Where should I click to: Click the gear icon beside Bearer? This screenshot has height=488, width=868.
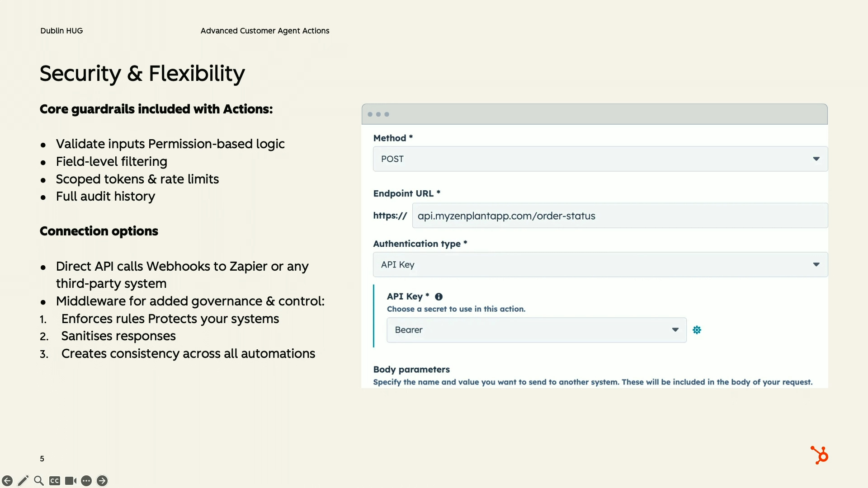[x=697, y=330]
